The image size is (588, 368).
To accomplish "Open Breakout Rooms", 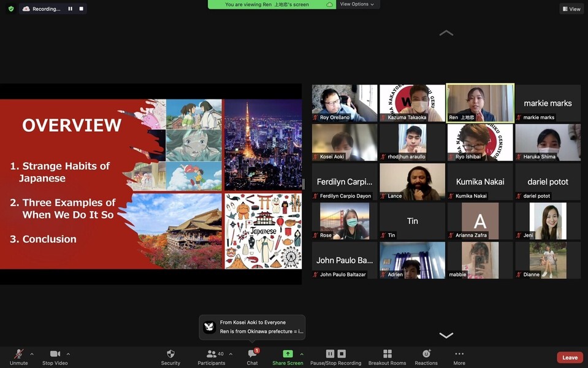I will pyautogui.click(x=387, y=357).
